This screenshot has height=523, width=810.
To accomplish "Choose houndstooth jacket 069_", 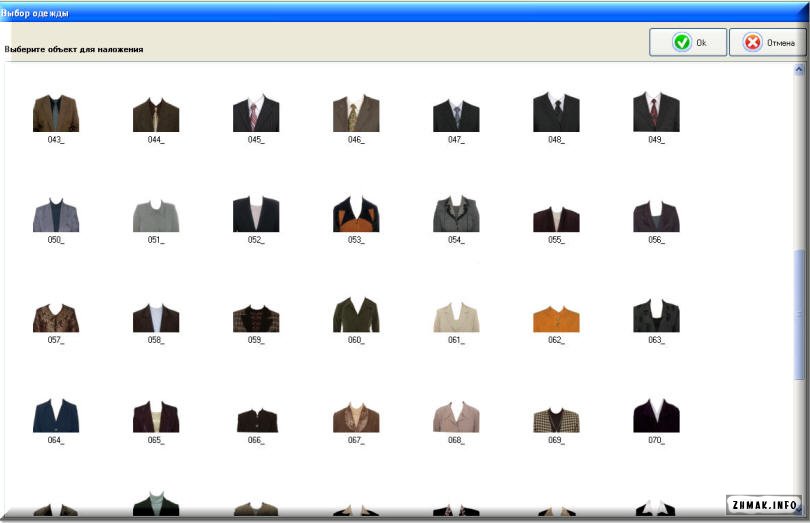I will (556, 420).
